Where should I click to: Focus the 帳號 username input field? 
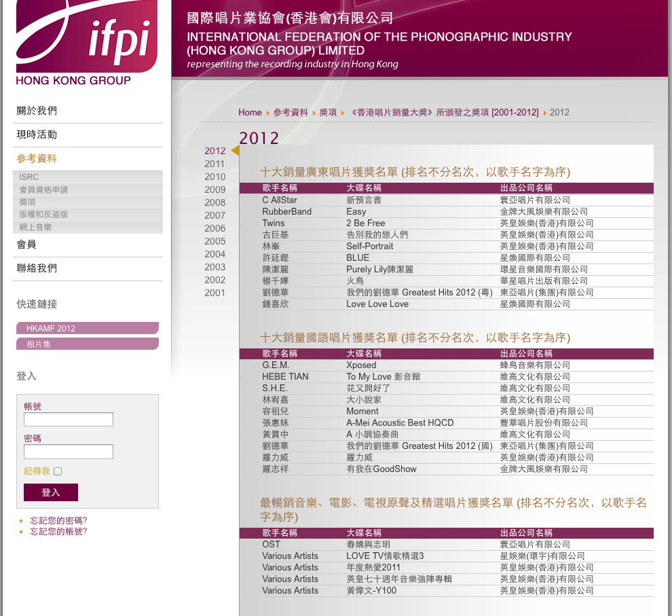click(x=68, y=419)
